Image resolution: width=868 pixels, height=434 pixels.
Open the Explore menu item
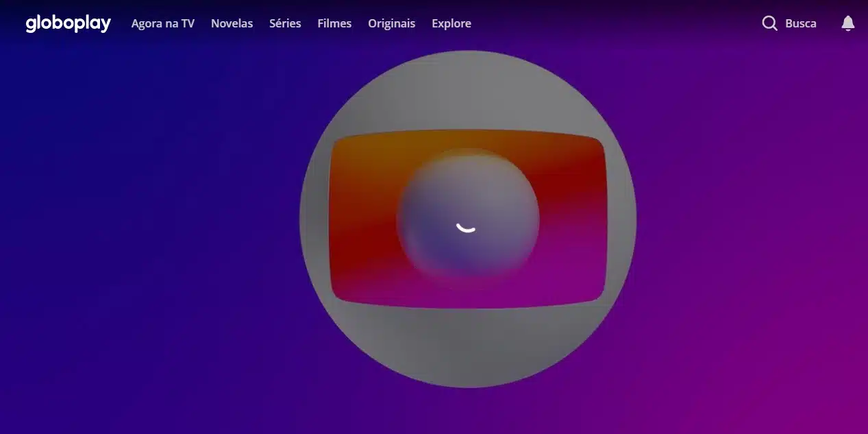click(x=451, y=23)
